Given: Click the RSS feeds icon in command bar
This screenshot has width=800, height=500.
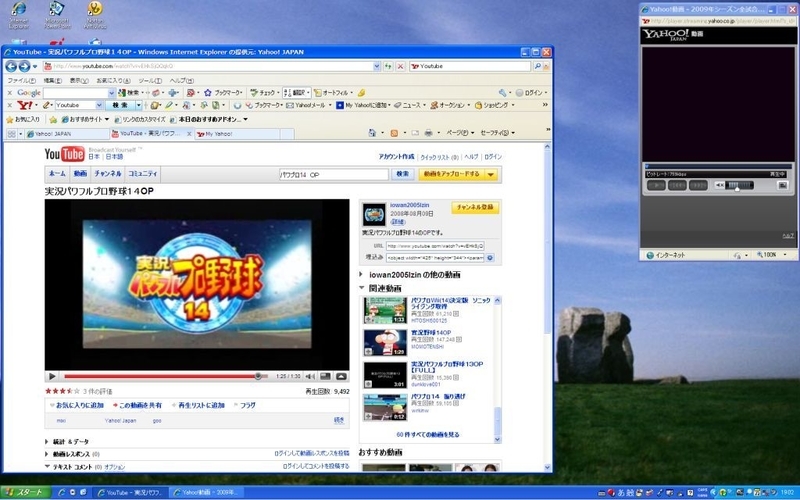Looking at the screenshot, I should point(394,133).
